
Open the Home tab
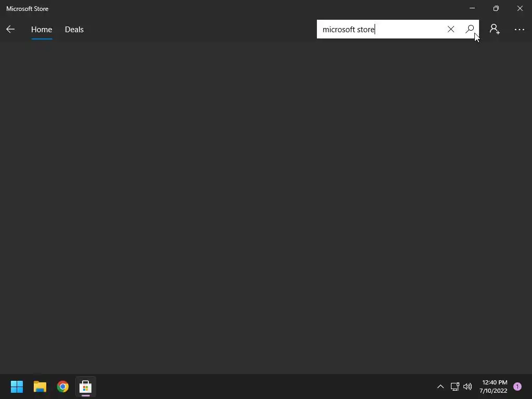pos(42,30)
